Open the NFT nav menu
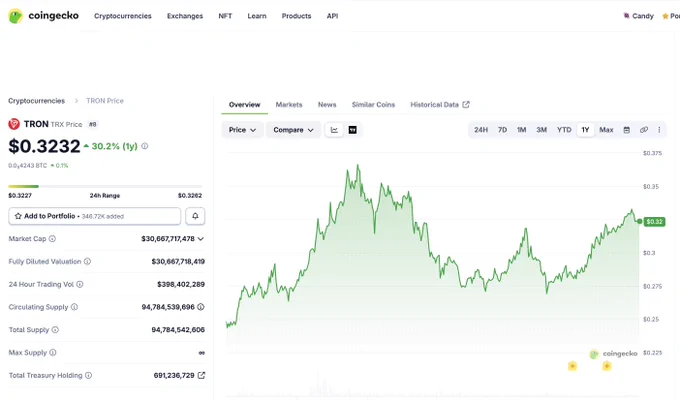Viewport: 680px width, 401px height. [225, 16]
